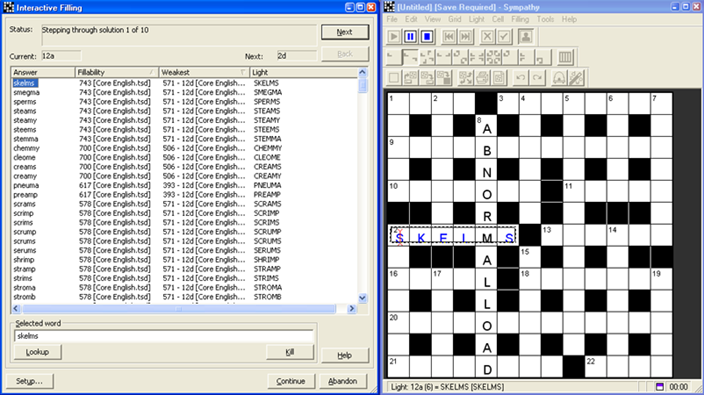This screenshot has width=704, height=395.
Task: Open the File menu in Sympathy
Action: [x=392, y=19]
